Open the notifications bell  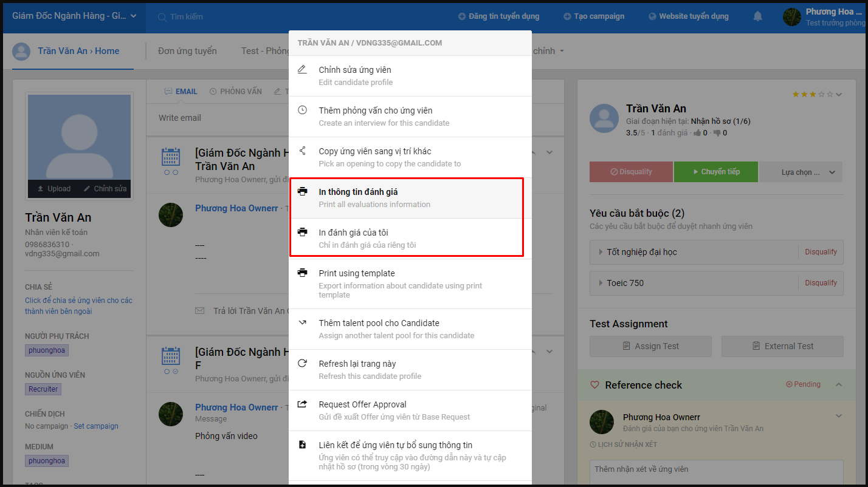click(757, 16)
